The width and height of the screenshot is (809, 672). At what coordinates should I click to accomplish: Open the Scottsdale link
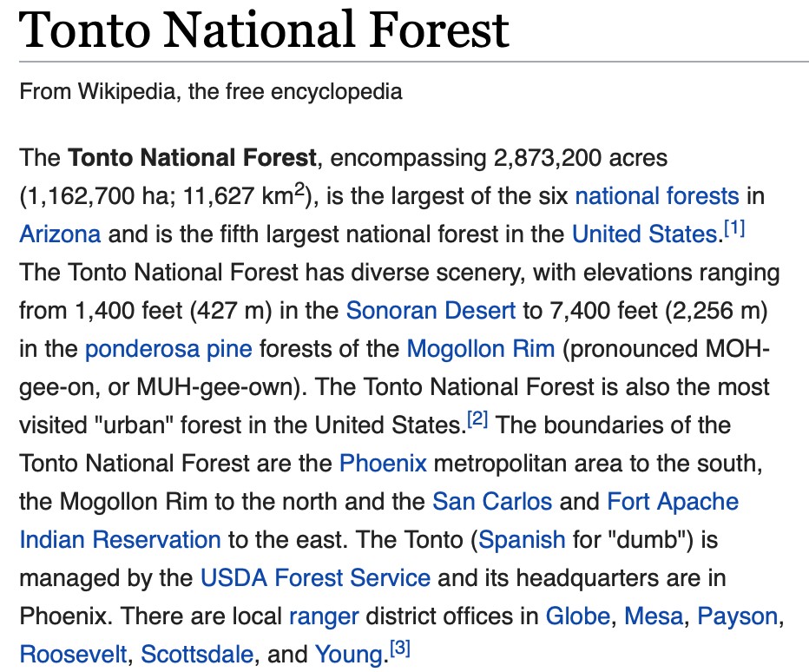coord(197,654)
